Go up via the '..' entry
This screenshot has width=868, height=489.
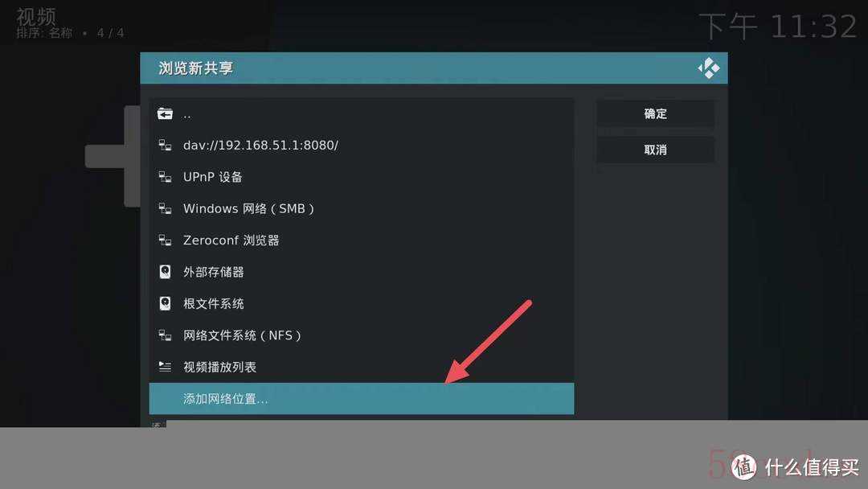tap(362, 113)
